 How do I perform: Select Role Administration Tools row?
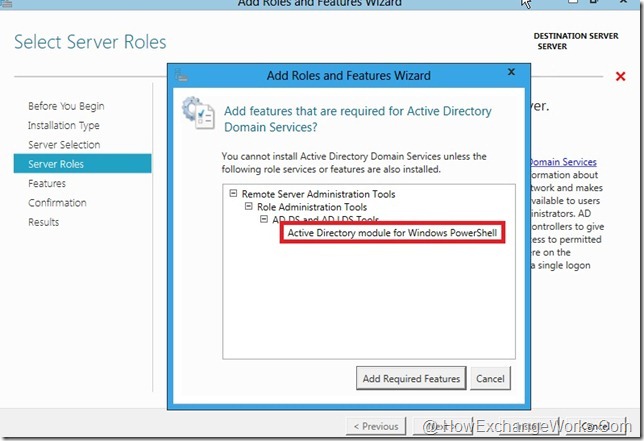tap(312, 207)
